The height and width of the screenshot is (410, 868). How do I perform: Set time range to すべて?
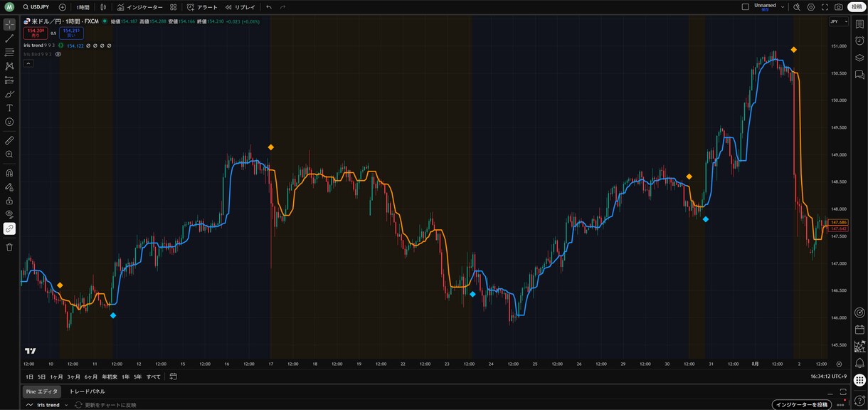(x=154, y=377)
